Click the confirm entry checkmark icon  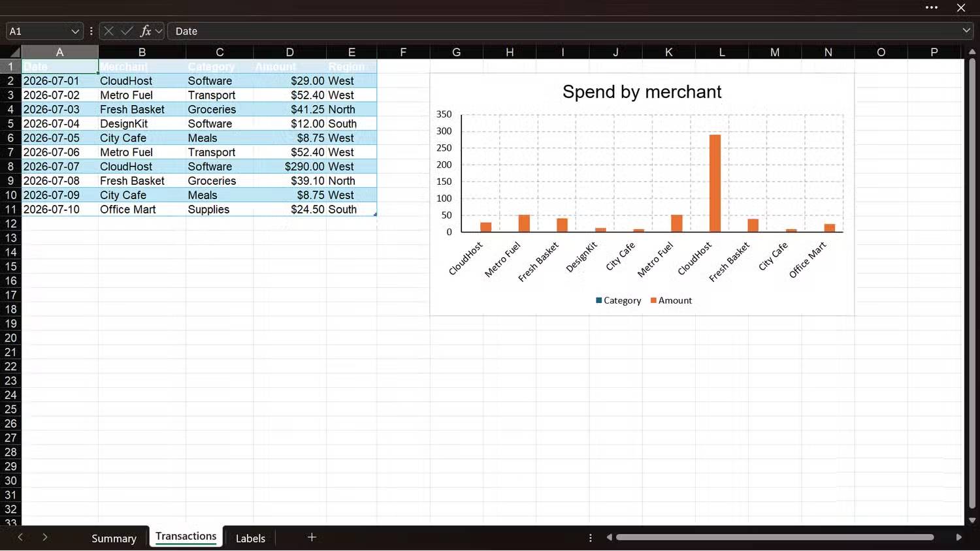[x=127, y=31]
